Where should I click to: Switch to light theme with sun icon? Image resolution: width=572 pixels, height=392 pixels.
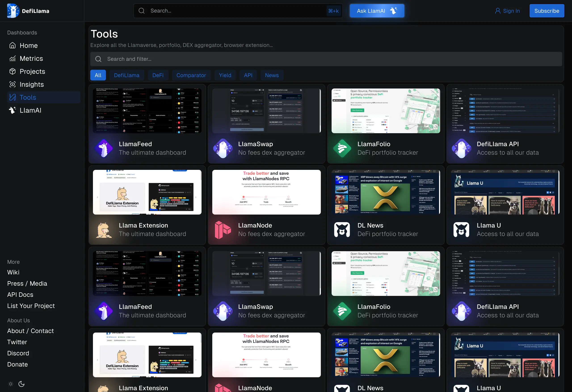(x=11, y=384)
